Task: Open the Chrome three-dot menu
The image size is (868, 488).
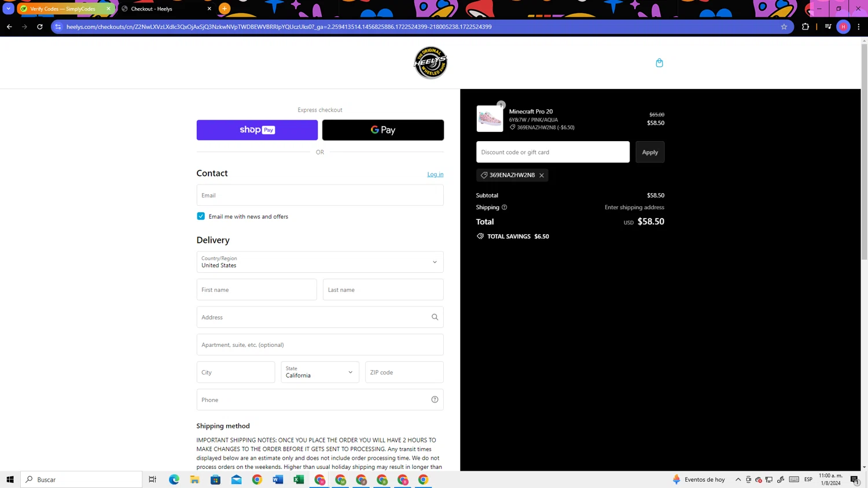Action: click(859, 27)
